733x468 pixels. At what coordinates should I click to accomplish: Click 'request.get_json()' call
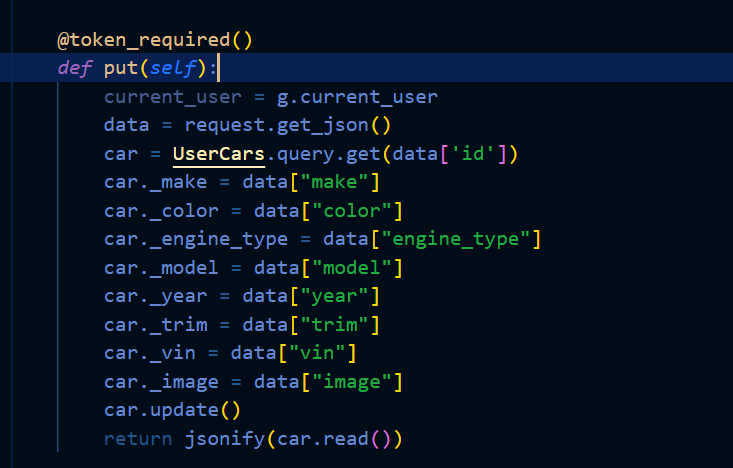click(287, 125)
